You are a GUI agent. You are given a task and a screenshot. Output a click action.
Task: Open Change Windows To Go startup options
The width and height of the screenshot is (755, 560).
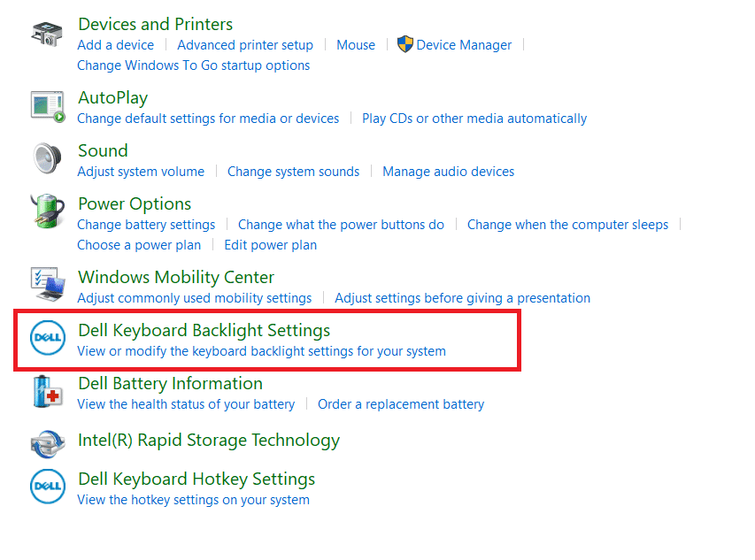pos(194,65)
